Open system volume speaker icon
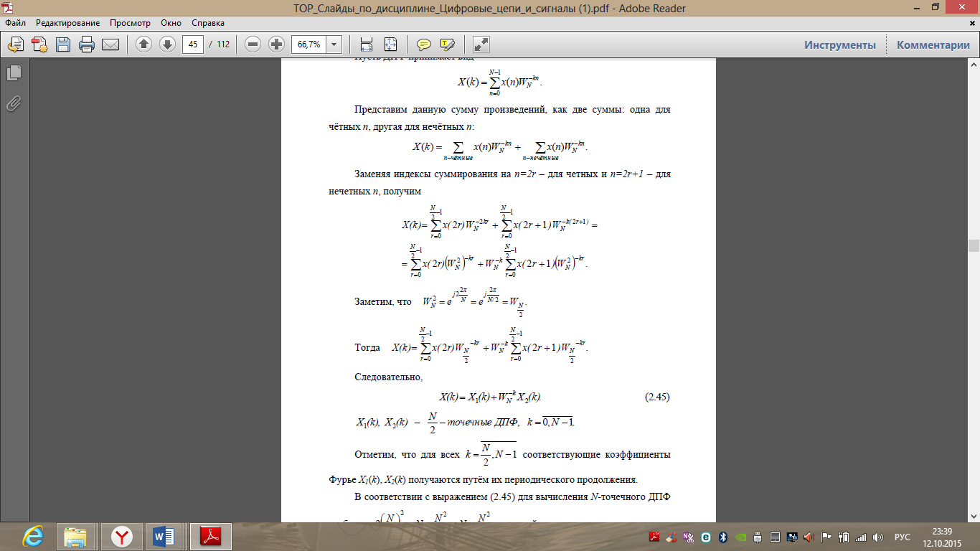 pos(878,537)
